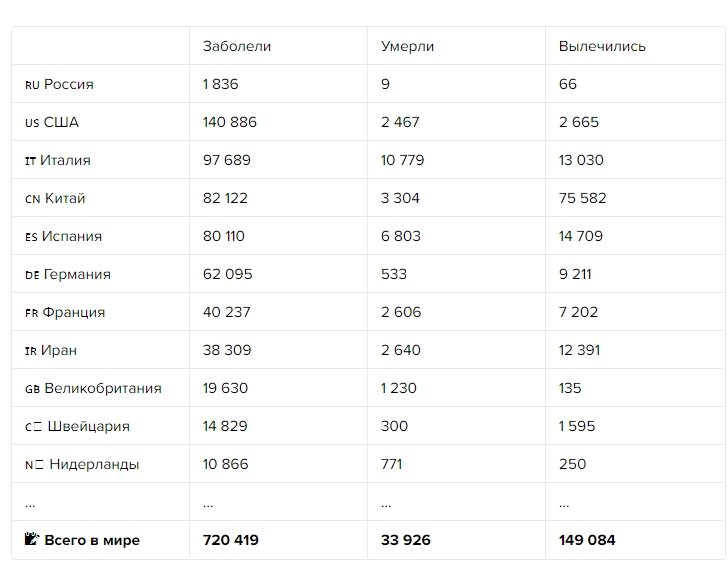Click the RU flag icon beside Россия

[x=32, y=85]
